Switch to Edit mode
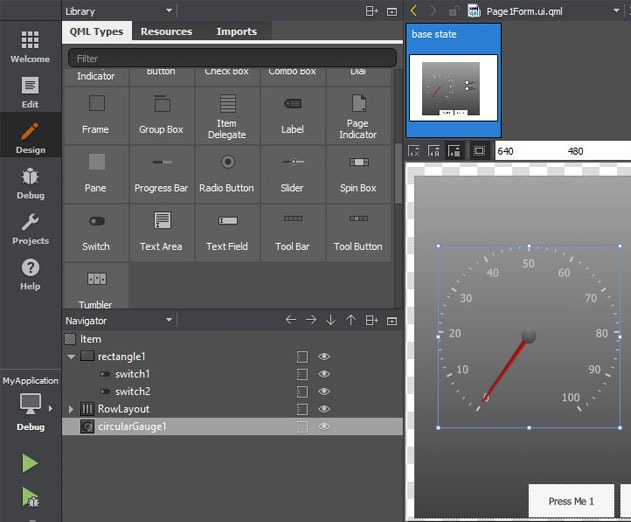Screen dimensions: 631x522 click(x=30, y=92)
